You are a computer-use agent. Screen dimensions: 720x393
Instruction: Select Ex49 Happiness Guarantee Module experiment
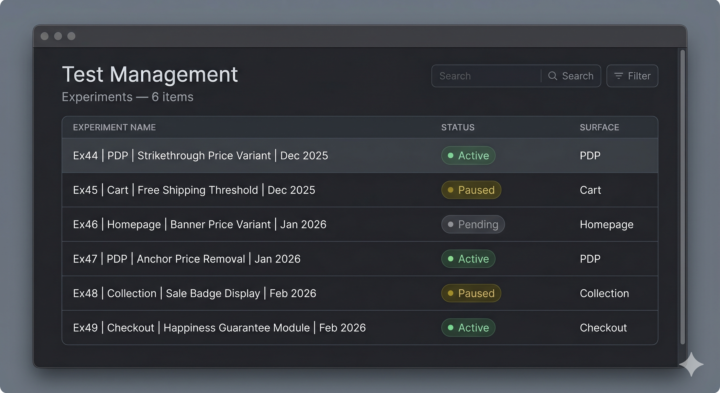tap(360, 328)
